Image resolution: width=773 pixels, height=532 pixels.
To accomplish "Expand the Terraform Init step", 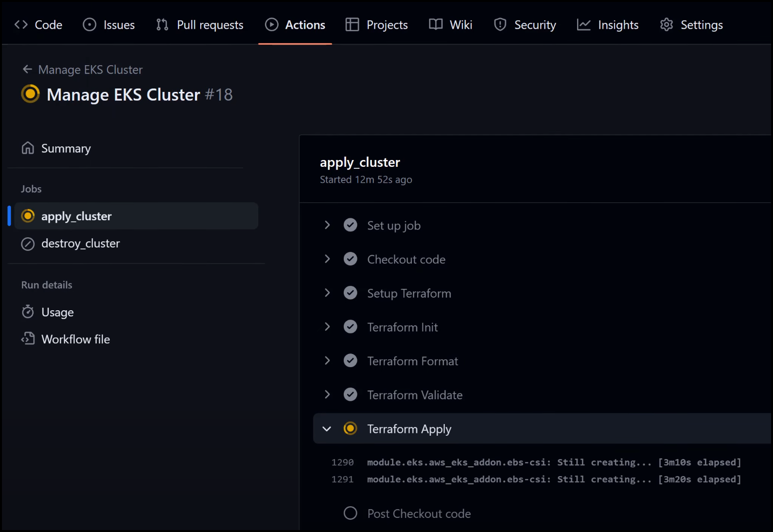I will 327,327.
